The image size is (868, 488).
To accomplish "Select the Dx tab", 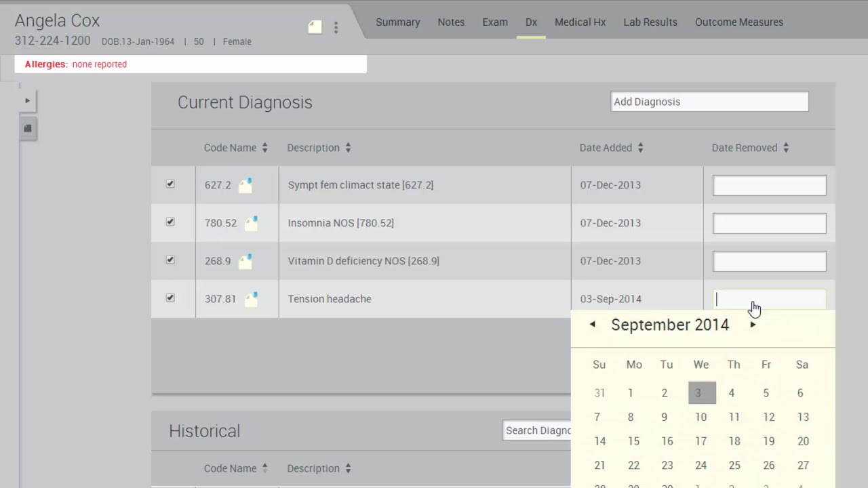I will 531,22.
